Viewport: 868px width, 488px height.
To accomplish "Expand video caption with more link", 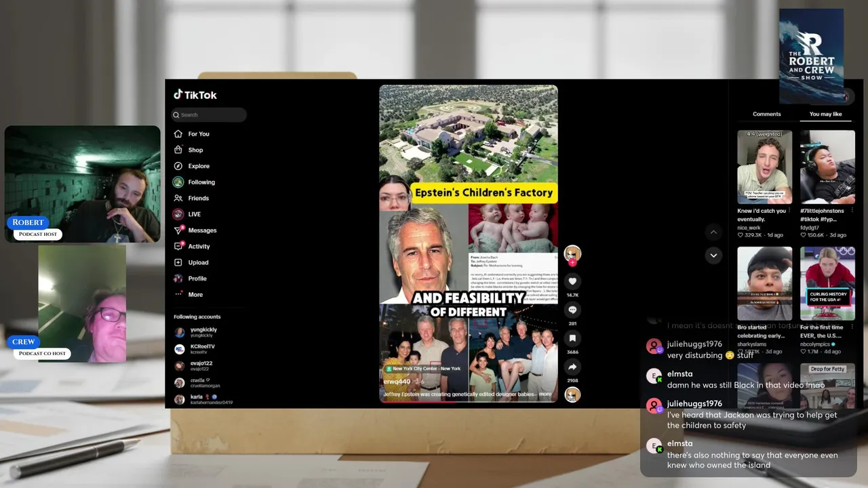I will coord(545,394).
